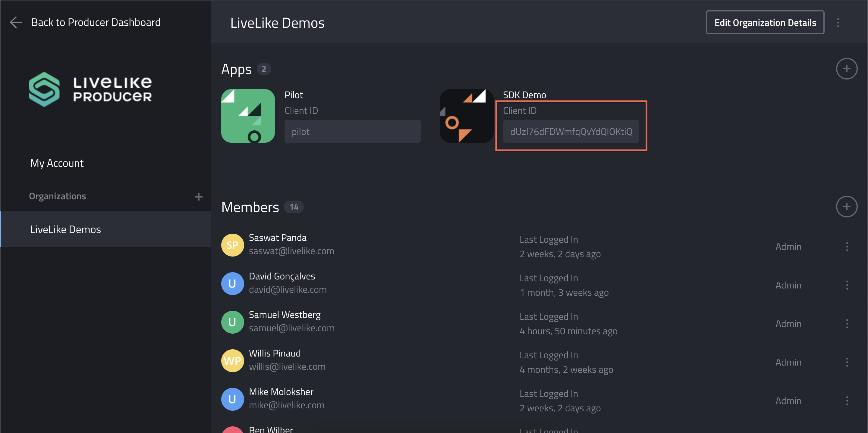
Task: Open organization options kebab menu in header
Action: (x=838, y=23)
